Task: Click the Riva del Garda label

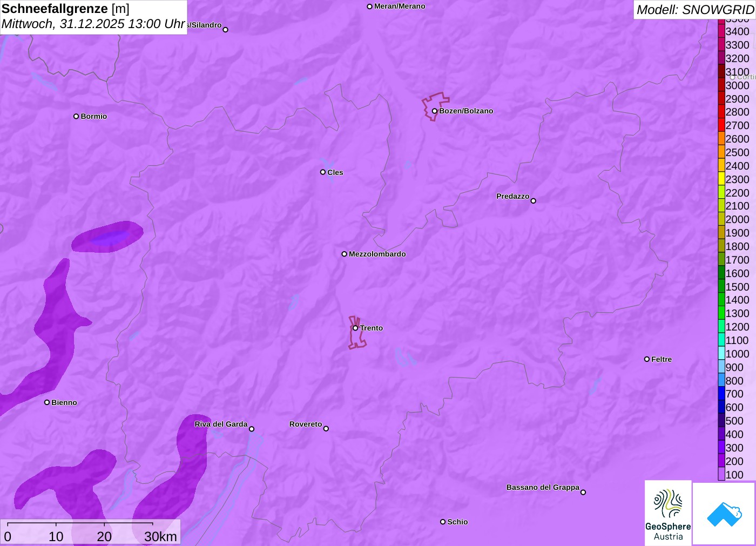Action: pyautogui.click(x=221, y=424)
